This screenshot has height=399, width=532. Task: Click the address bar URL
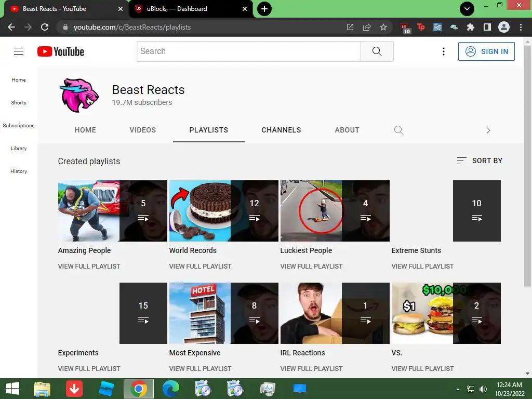coord(132,27)
